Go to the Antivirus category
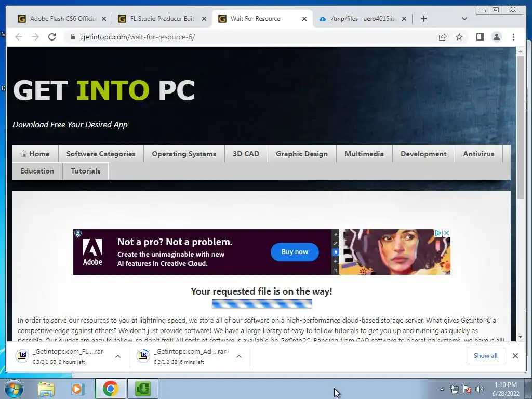The image size is (532, 399). pyautogui.click(x=478, y=154)
